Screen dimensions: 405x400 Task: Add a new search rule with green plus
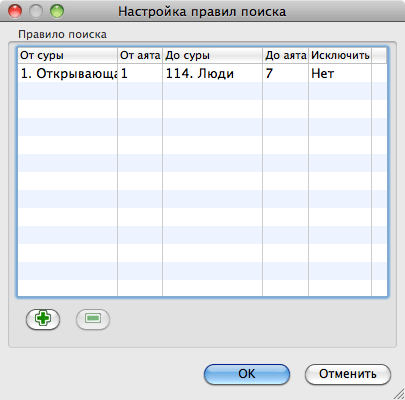43,319
